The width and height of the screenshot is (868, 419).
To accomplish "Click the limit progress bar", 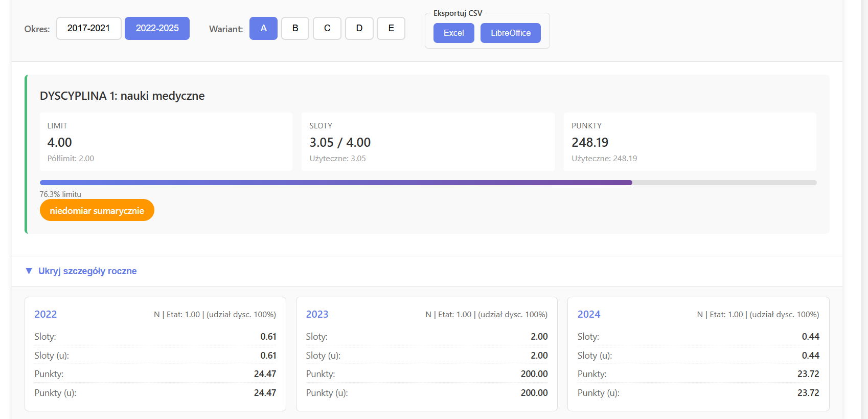I will [x=428, y=183].
